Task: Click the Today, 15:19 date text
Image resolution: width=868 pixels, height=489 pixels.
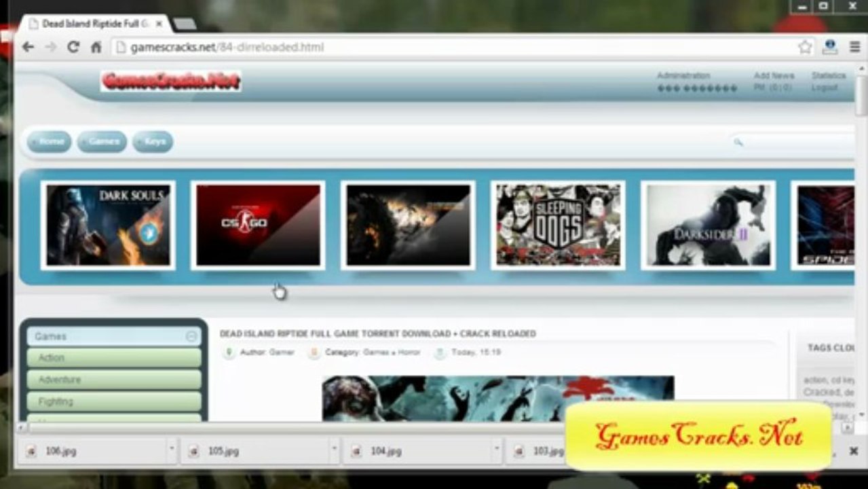Action: pos(476,352)
